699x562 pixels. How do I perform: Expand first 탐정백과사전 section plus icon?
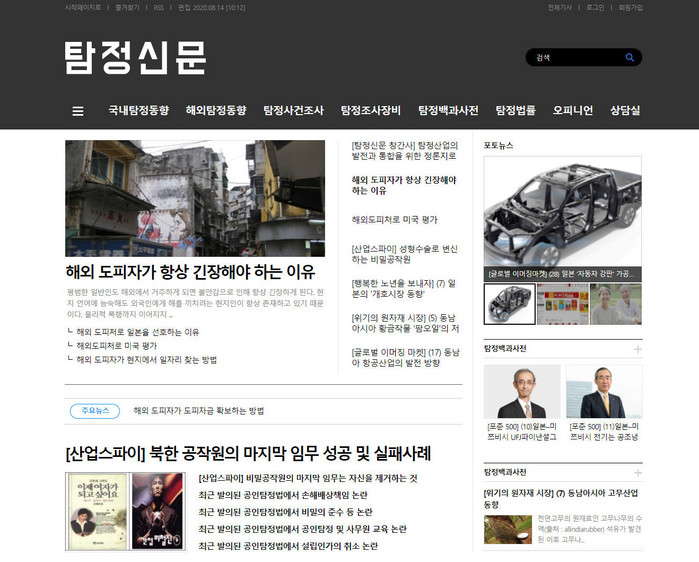[x=638, y=349]
